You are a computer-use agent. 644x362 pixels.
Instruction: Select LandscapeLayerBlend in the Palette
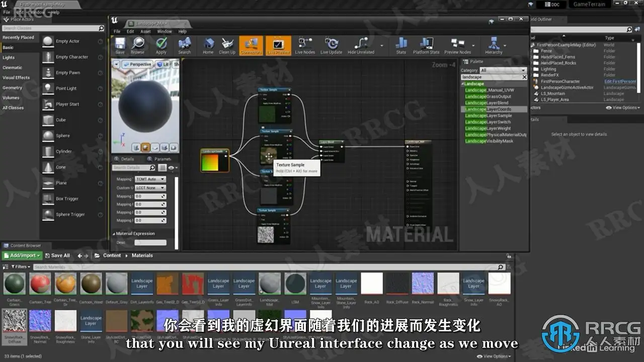coord(487,103)
